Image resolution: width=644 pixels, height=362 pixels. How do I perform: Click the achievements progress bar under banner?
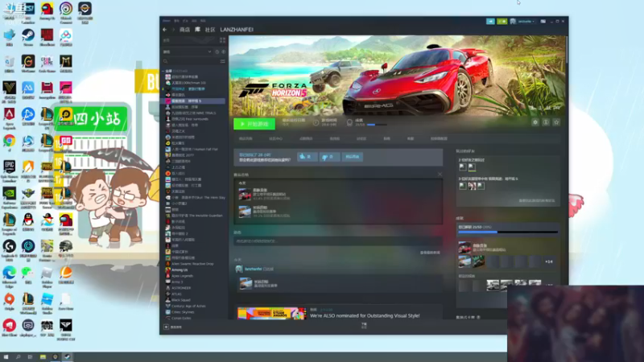coord(377,125)
